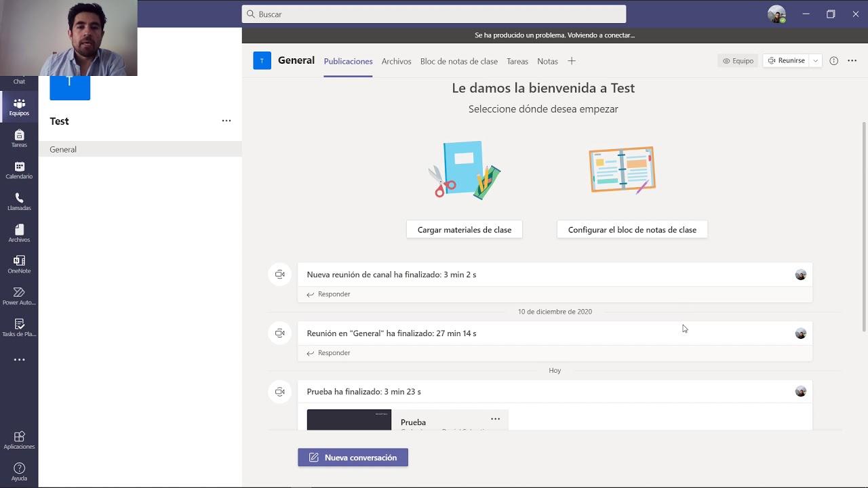Open Ayuda help in sidebar

[x=19, y=472]
